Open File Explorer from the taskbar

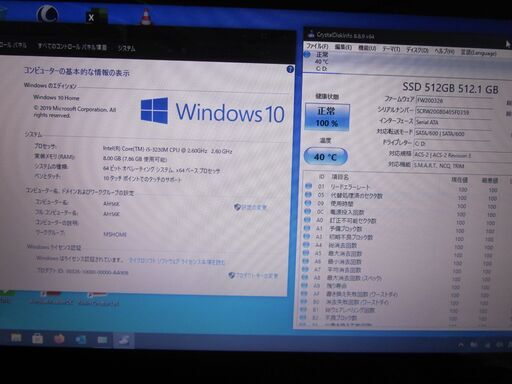[16, 339]
